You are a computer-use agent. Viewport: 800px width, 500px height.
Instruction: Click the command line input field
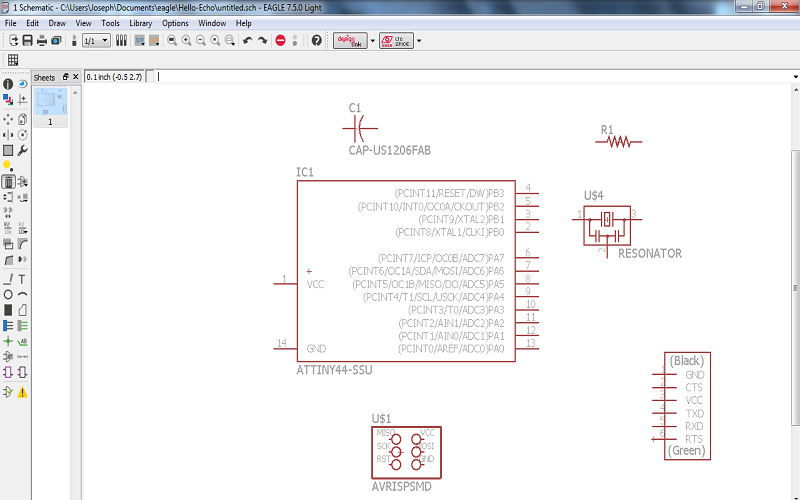(x=472, y=77)
